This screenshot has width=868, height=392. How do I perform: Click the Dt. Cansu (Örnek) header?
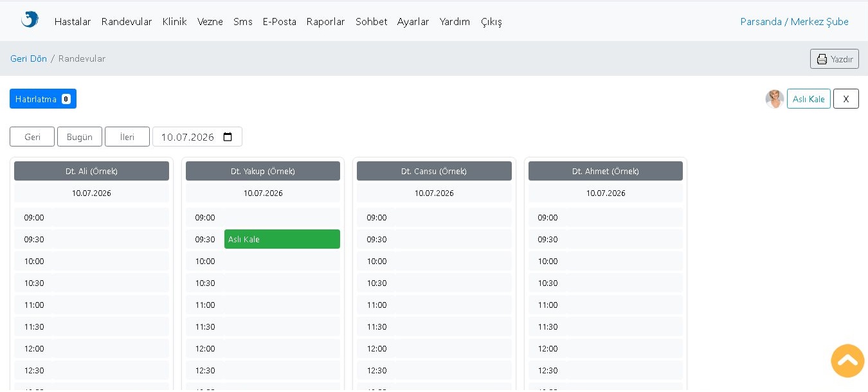tap(434, 171)
